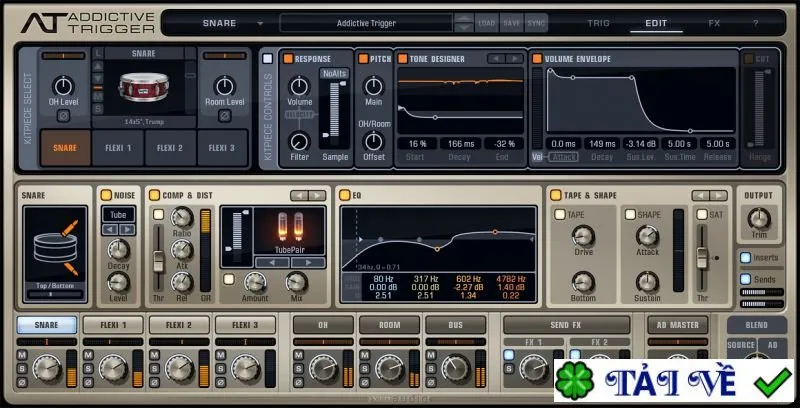The image size is (800, 408).
Task: Click the Pitch OH/Room Offset knob
Action: point(374,141)
